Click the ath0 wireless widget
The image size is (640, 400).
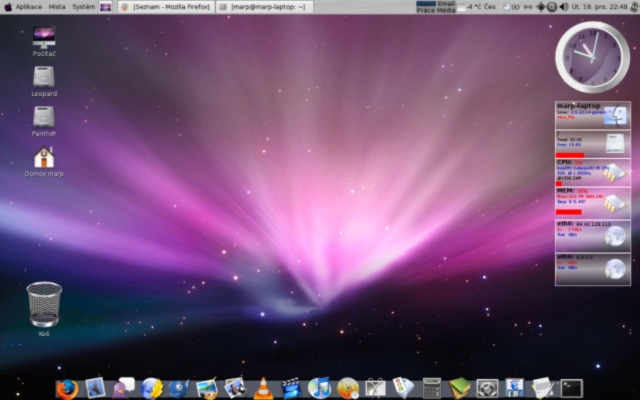pos(593,269)
